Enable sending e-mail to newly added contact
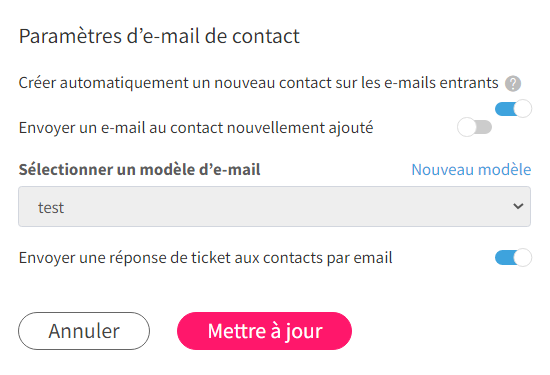This screenshot has height=375, width=550. 475,127
